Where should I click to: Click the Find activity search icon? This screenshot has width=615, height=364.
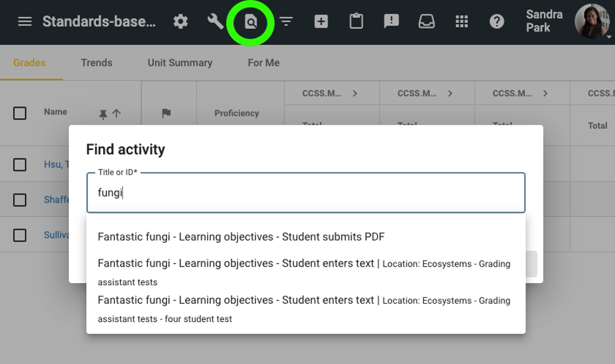click(x=250, y=22)
